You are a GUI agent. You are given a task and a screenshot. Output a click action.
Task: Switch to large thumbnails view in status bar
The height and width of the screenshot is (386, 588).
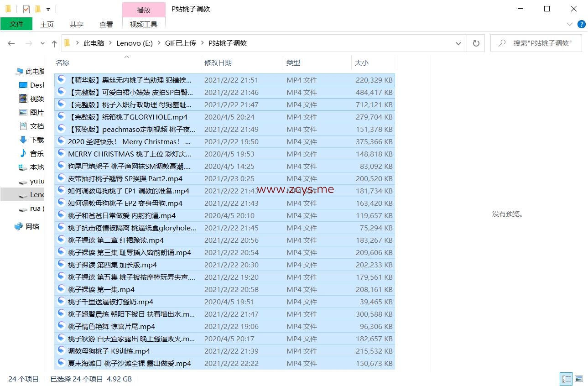(x=578, y=379)
